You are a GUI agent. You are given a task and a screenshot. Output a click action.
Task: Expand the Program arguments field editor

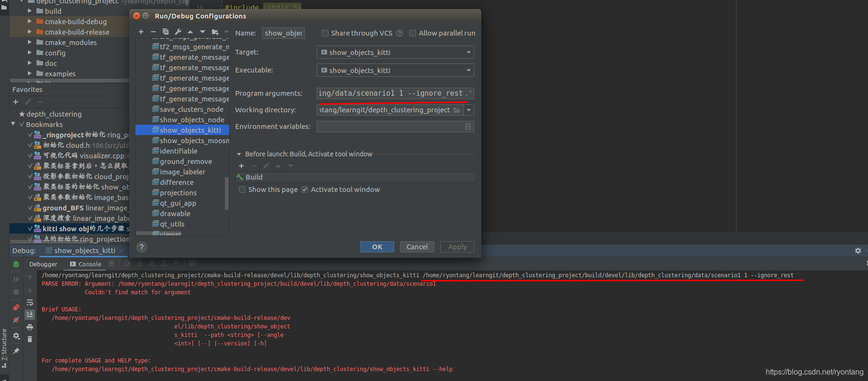click(x=469, y=93)
